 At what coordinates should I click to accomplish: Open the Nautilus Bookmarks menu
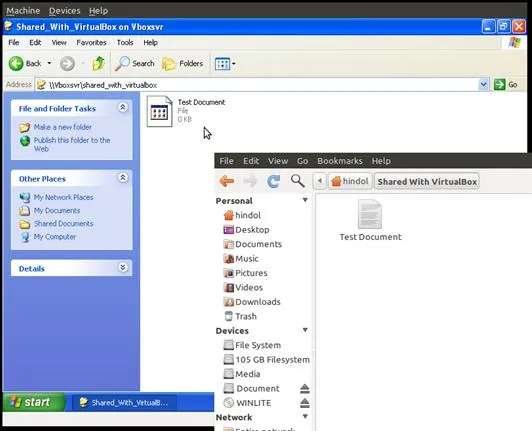[340, 161]
